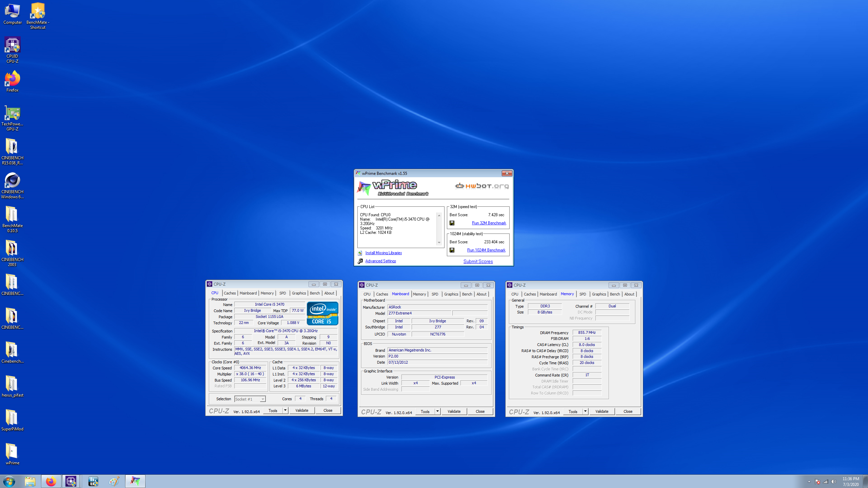Open the wPrime desktop folder icon

[x=13, y=454]
